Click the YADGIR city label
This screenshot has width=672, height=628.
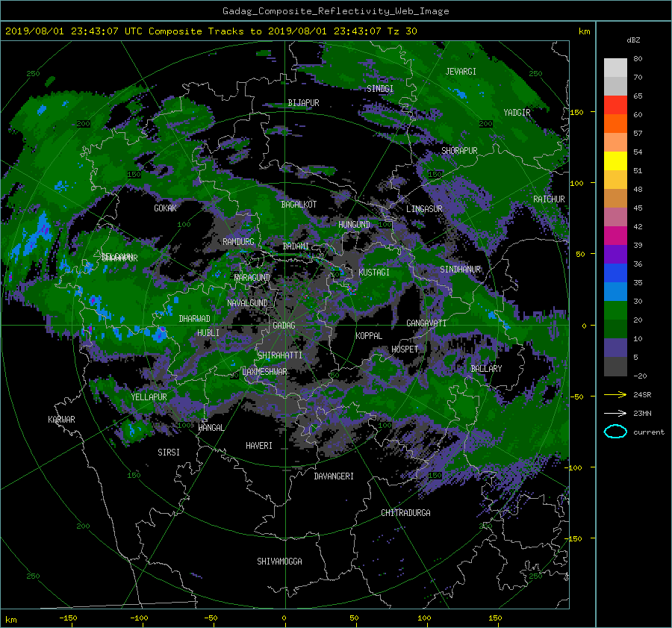[x=517, y=113]
